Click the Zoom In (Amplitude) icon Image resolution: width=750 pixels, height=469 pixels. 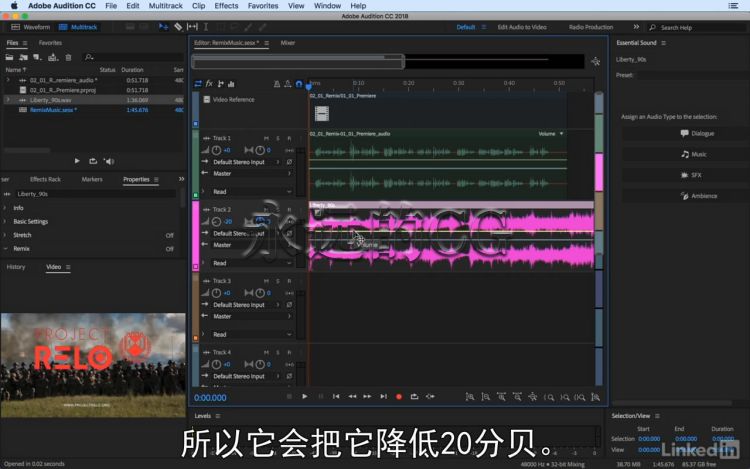470,397
